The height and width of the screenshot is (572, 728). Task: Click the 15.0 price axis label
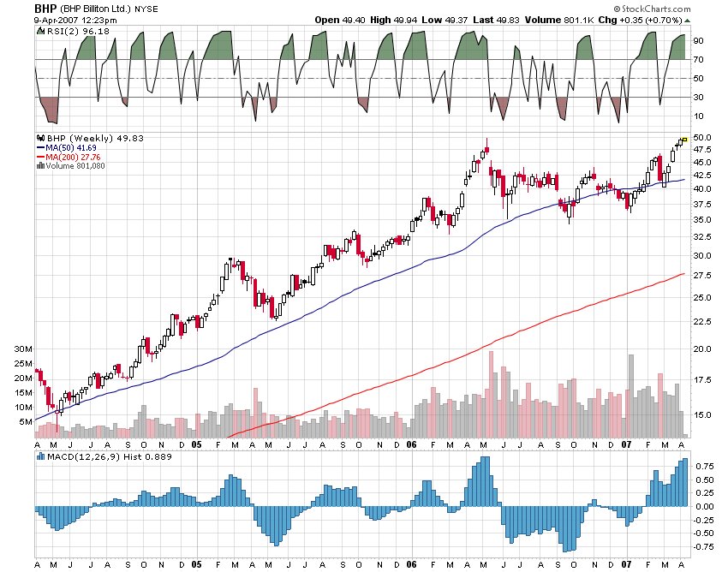702,415
